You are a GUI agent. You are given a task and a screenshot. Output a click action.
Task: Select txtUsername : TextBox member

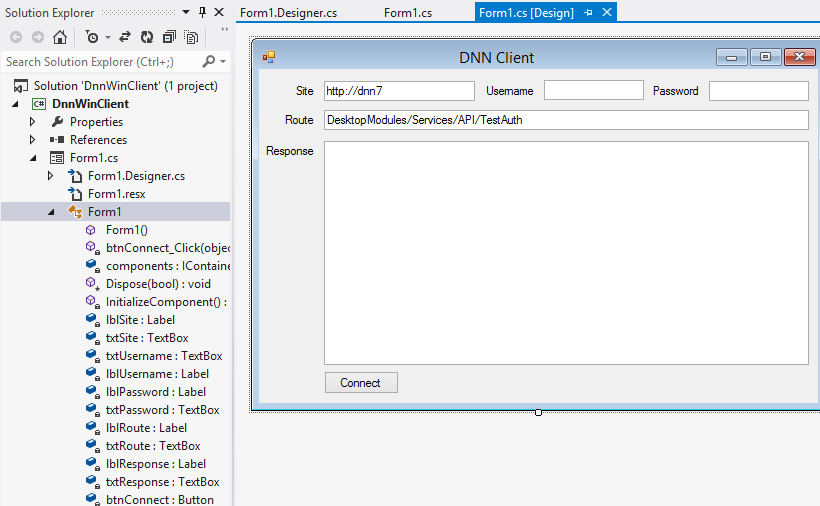[x=164, y=356]
